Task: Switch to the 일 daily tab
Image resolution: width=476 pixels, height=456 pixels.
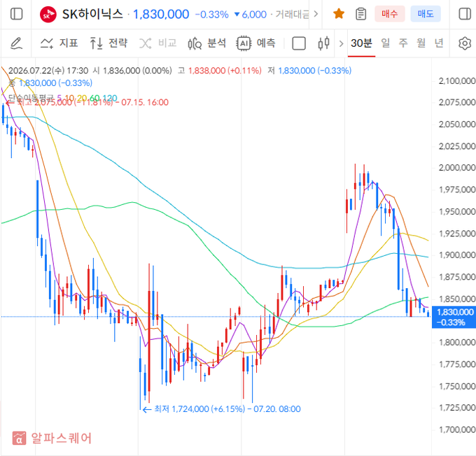Action: coord(386,43)
